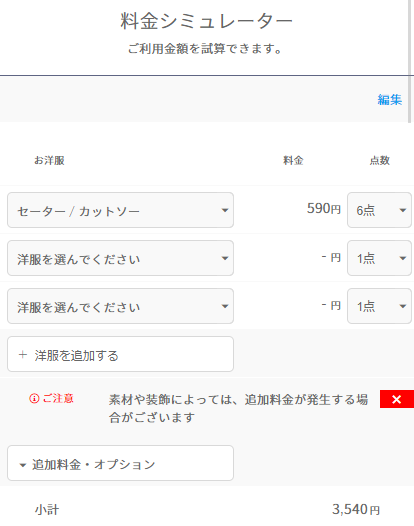Click the vertical scrollbar at the right edge
Image resolution: width=414 pixels, height=526 pixels.
tap(410, 61)
